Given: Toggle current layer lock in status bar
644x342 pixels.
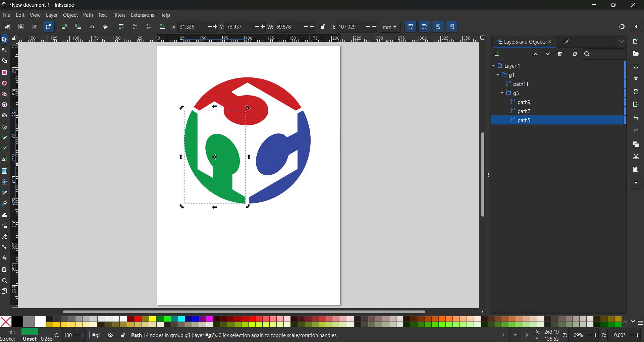Looking at the screenshot, I should [x=123, y=335].
